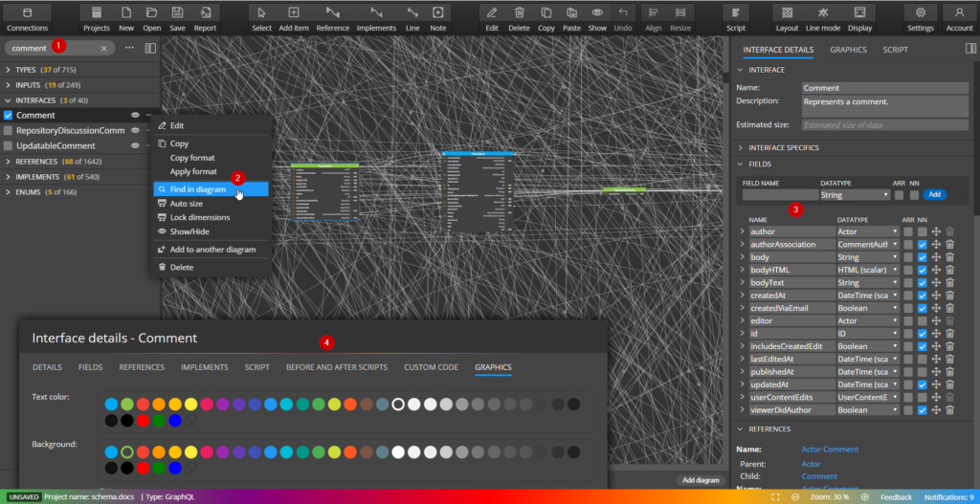Open Notifications: 9 in status bar
Viewport: 980px width, 504px height.
(948, 497)
